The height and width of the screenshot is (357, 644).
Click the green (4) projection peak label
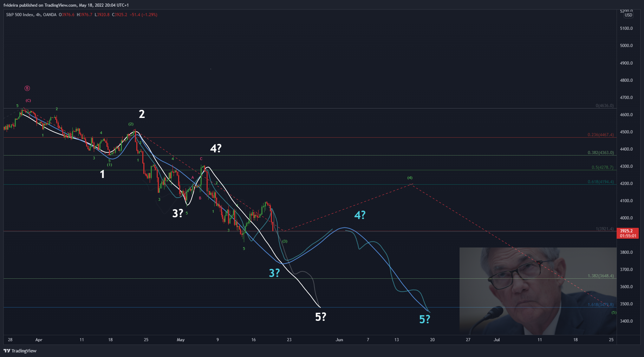click(x=410, y=178)
